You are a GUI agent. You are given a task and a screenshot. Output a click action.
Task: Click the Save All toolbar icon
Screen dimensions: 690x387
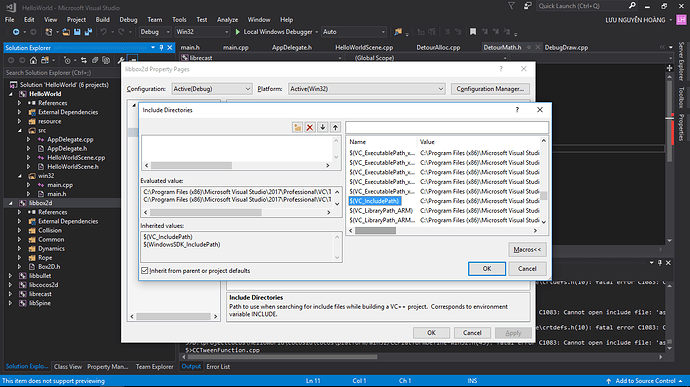[88, 32]
